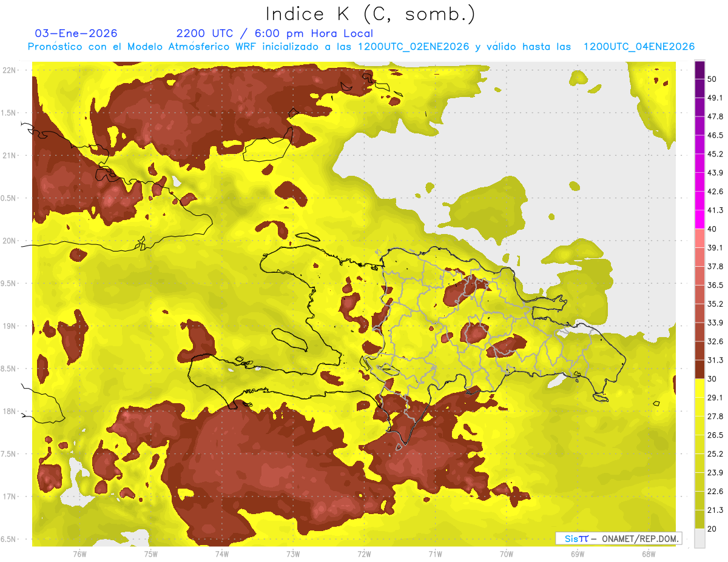
Task: Click the legend value 50
Action: tap(712, 79)
